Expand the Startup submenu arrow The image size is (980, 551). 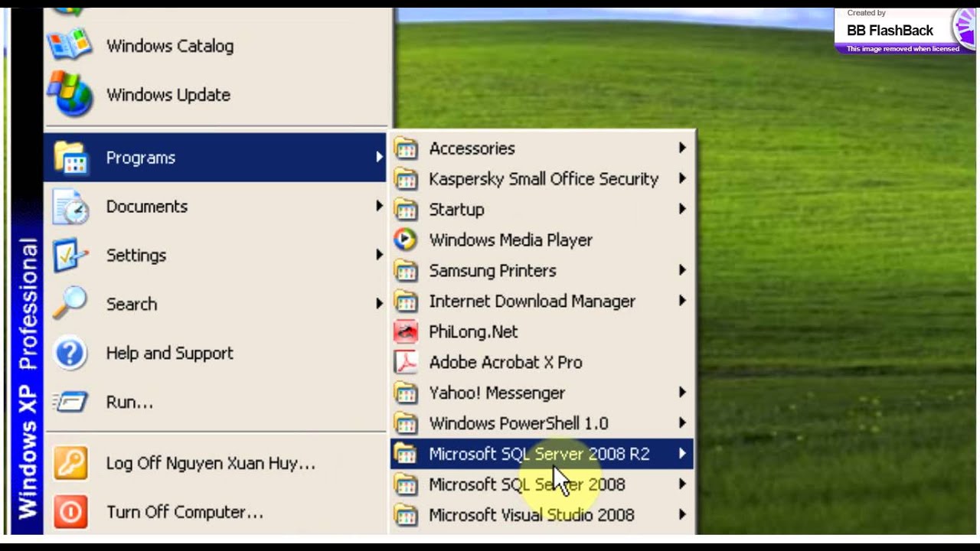[682, 209]
